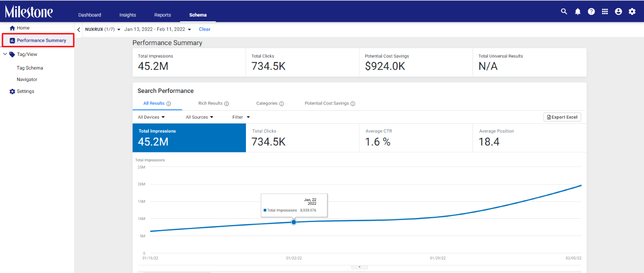Select the Rich Results tab
644x273 pixels.
[211, 103]
